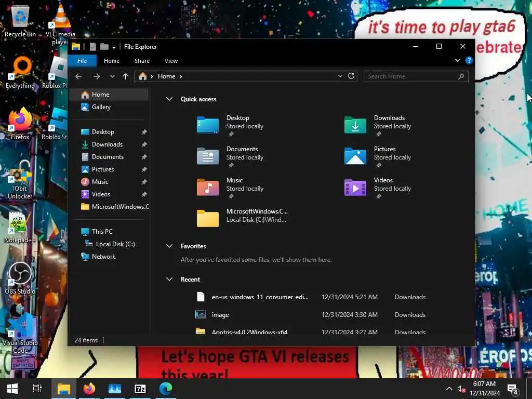This screenshot has width=532, height=399.
Task: Open Task View from taskbar
Action: point(37,389)
